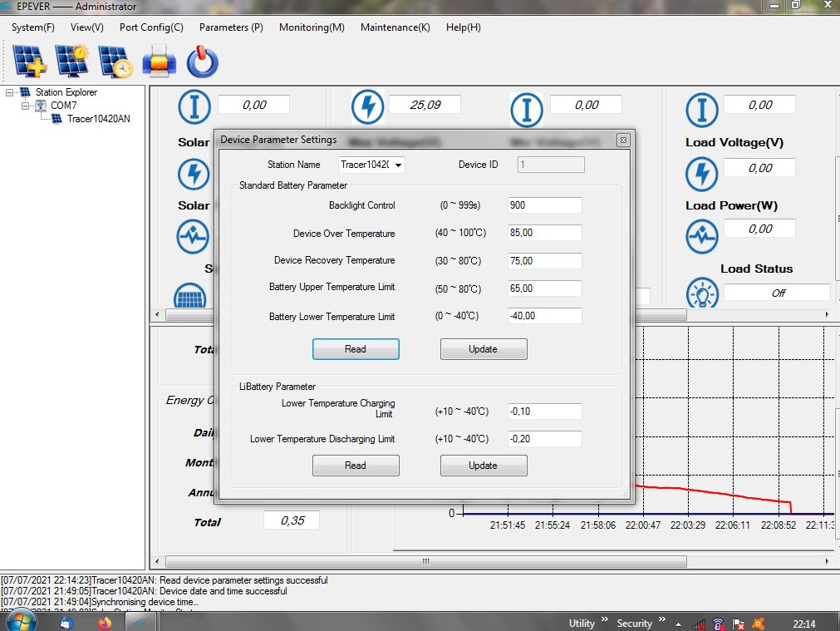Click the log line Read device parameter settings successful
Viewport: 840px width, 631px height.
164,580
